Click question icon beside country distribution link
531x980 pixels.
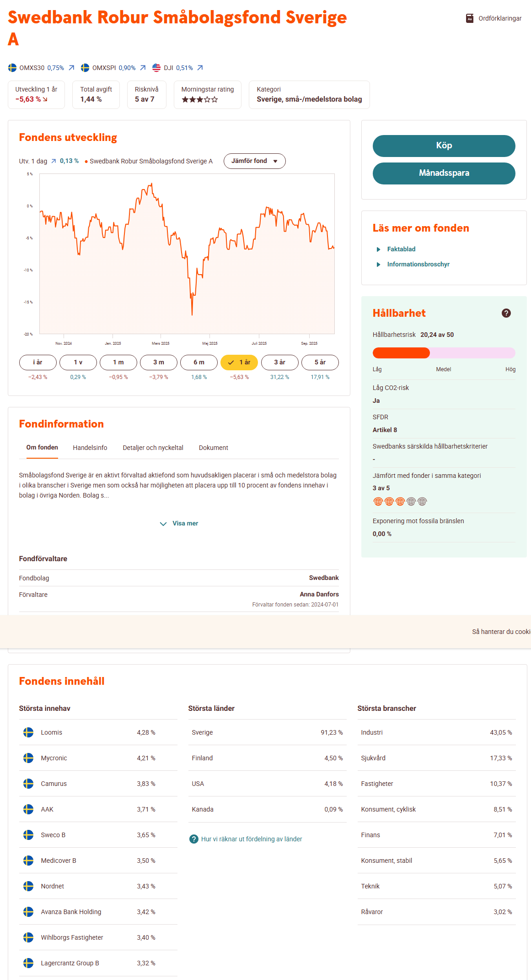pyautogui.click(x=193, y=839)
